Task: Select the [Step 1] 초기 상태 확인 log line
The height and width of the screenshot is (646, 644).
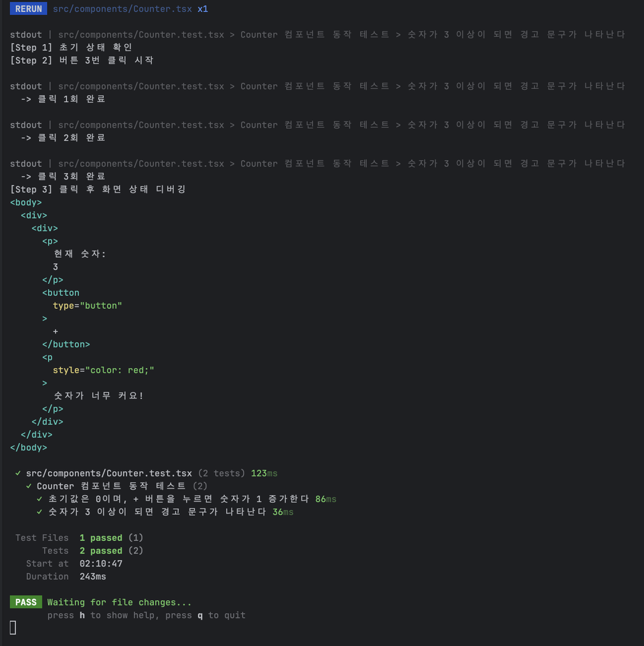Action: click(71, 48)
